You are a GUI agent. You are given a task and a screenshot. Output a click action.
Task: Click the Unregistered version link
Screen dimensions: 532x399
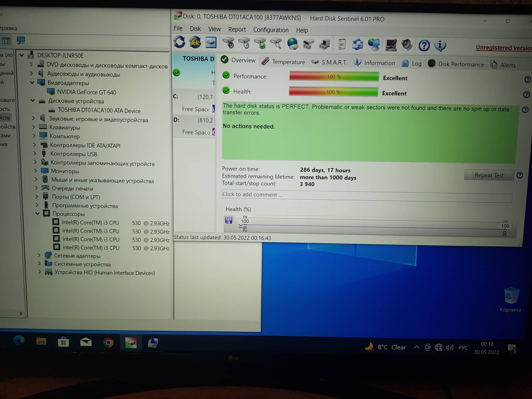pos(503,48)
